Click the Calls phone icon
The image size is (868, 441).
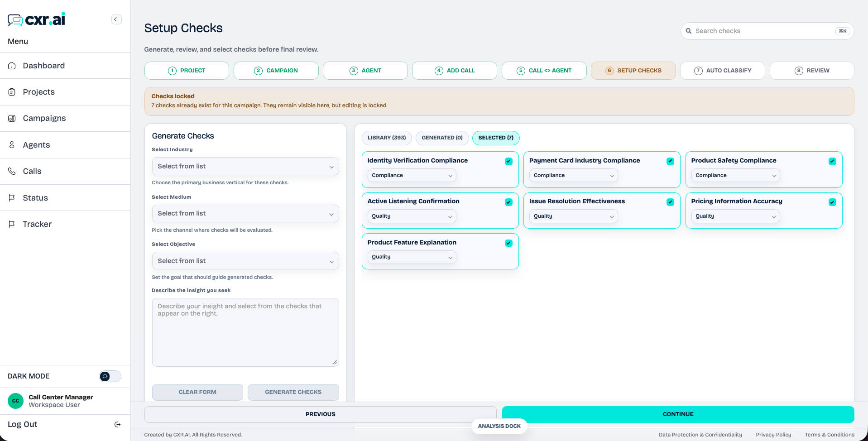click(12, 171)
